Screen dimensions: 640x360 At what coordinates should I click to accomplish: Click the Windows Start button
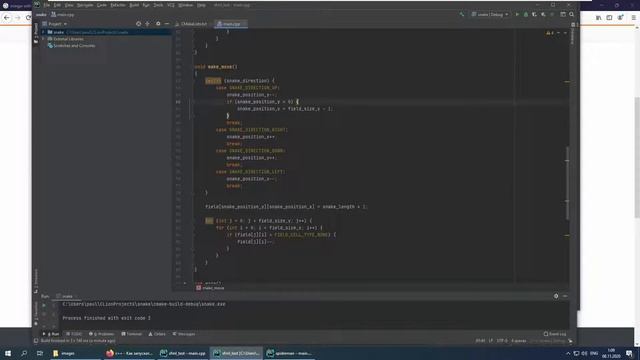pos(8,353)
